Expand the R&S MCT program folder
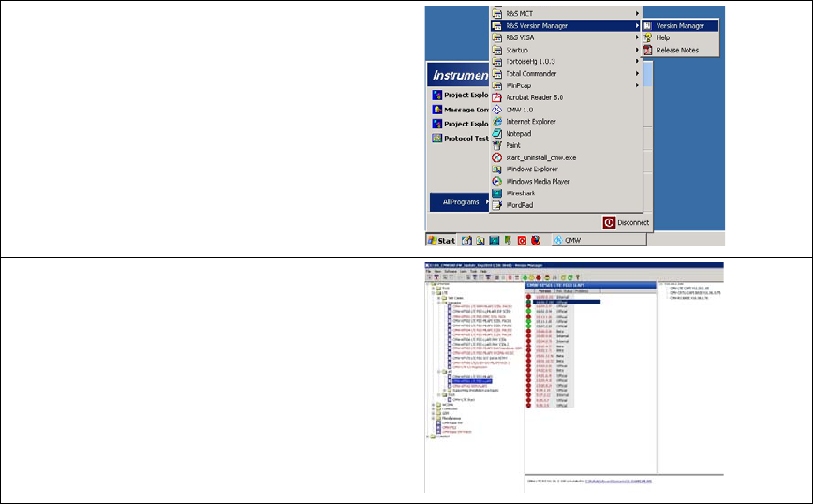Viewport: 813px width, 504px height. (566, 13)
